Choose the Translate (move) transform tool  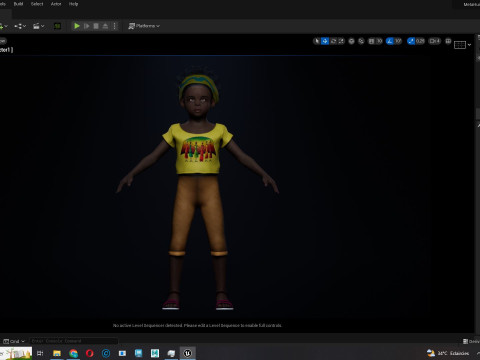click(325, 41)
